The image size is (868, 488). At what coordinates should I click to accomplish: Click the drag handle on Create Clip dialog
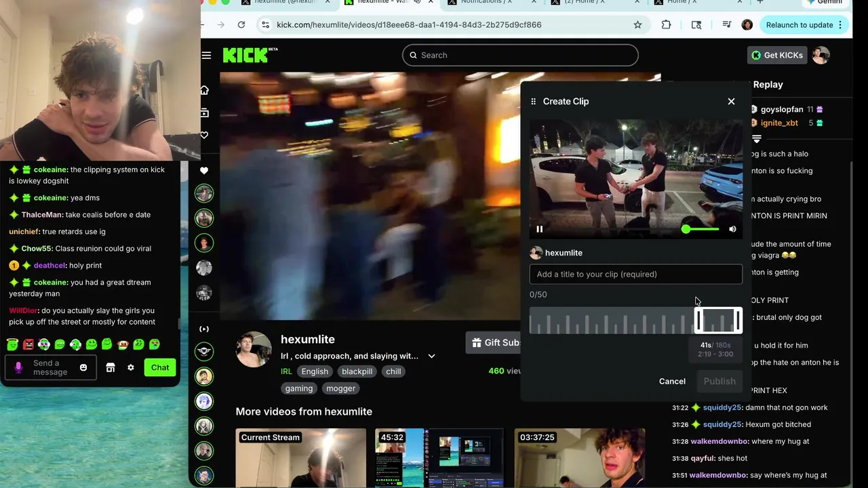(x=534, y=101)
